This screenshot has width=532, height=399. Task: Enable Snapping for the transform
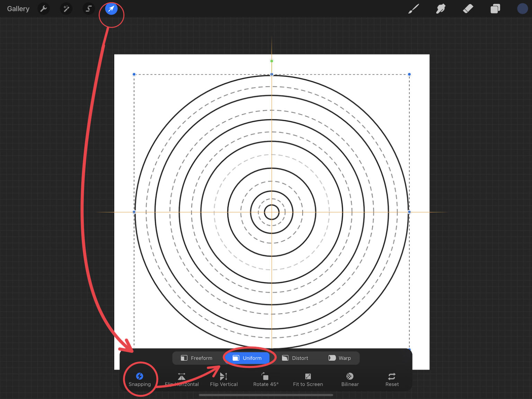pos(140,379)
